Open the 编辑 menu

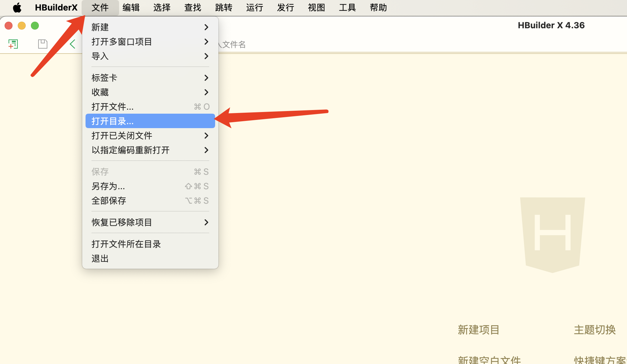[x=131, y=8]
